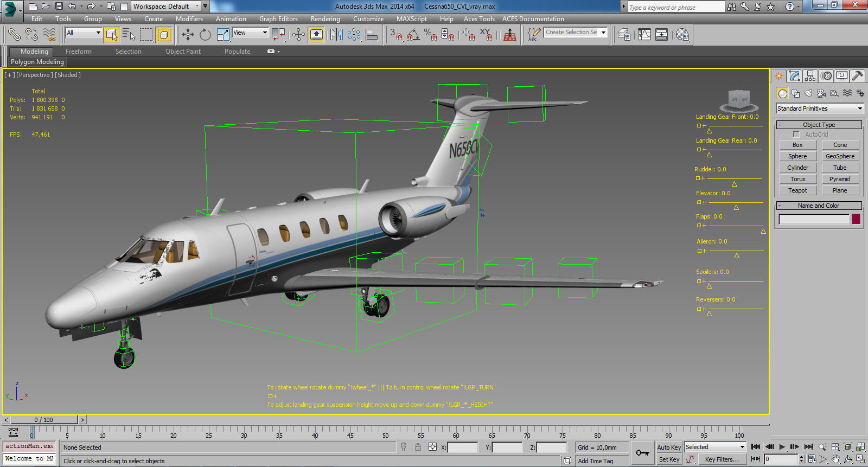This screenshot has height=467, width=868.
Task: Activate the Select and Rotate tool
Action: (205, 35)
